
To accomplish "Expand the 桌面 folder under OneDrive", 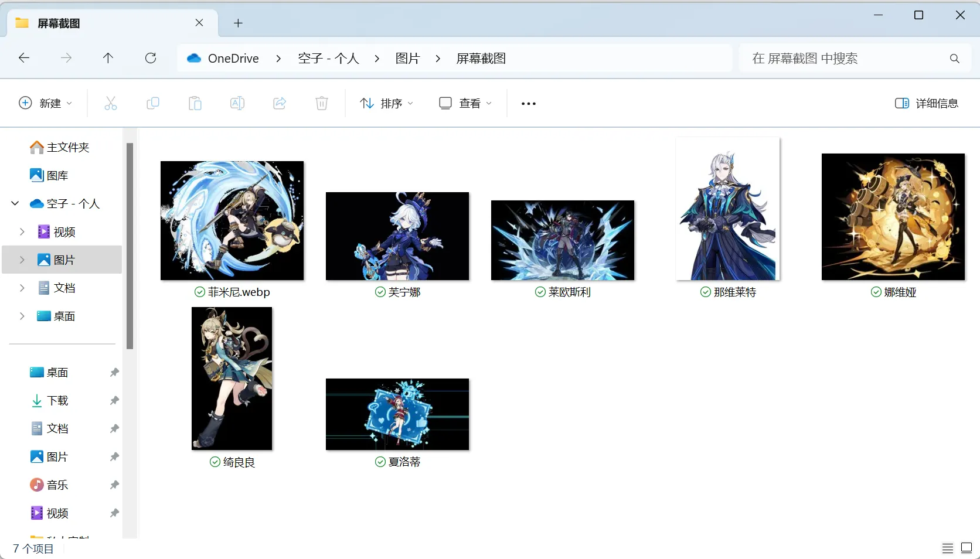I will (x=22, y=316).
